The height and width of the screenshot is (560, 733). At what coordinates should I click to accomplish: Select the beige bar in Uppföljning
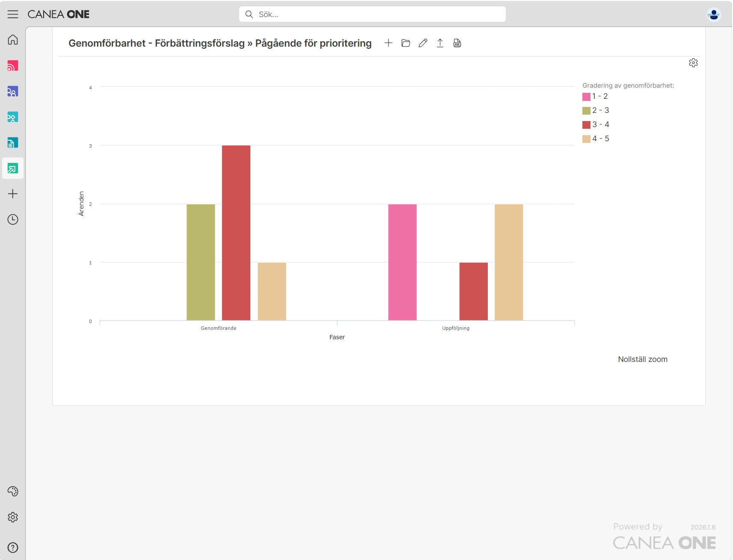pos(509,262)
